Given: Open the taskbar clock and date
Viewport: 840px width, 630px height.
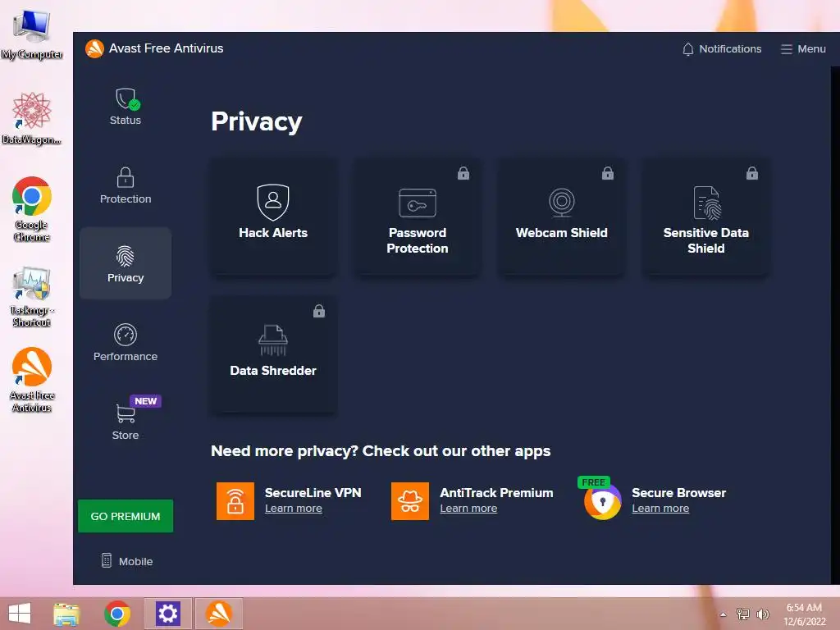Looking at the screenshot, I should pos(804,614).
